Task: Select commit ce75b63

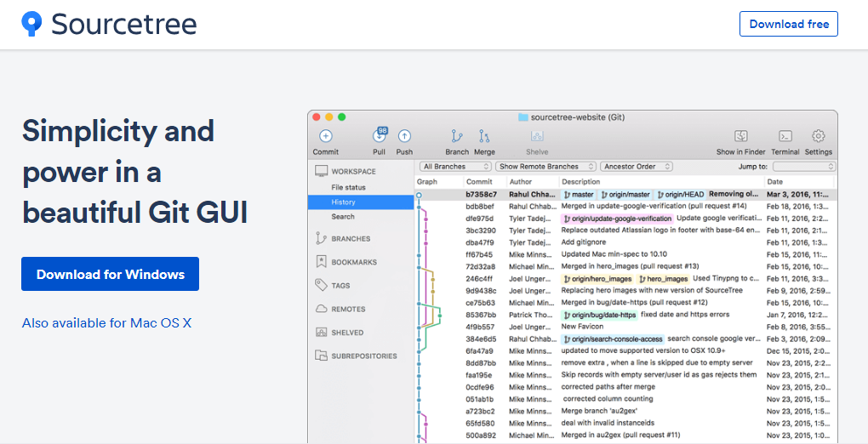Action: tap(625, 303)
